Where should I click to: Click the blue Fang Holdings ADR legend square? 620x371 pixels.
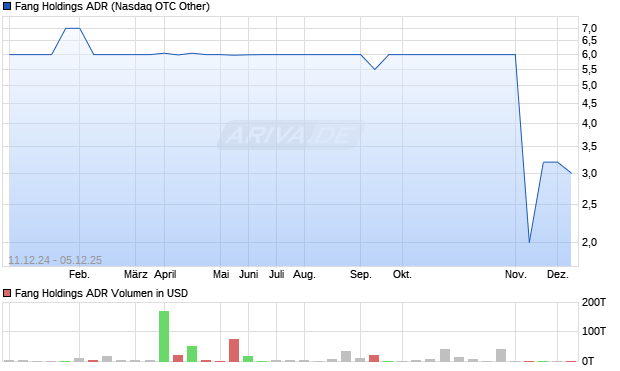[7, 6]
